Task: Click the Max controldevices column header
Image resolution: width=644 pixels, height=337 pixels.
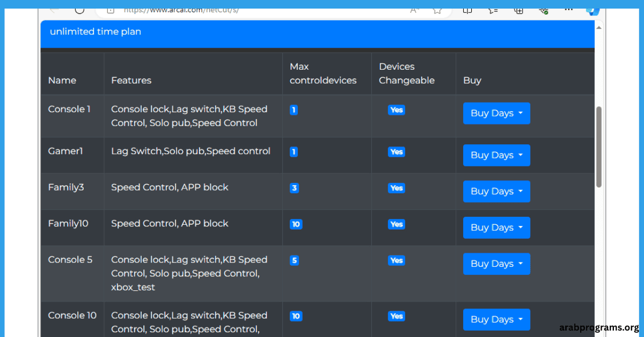Action: 323,74
